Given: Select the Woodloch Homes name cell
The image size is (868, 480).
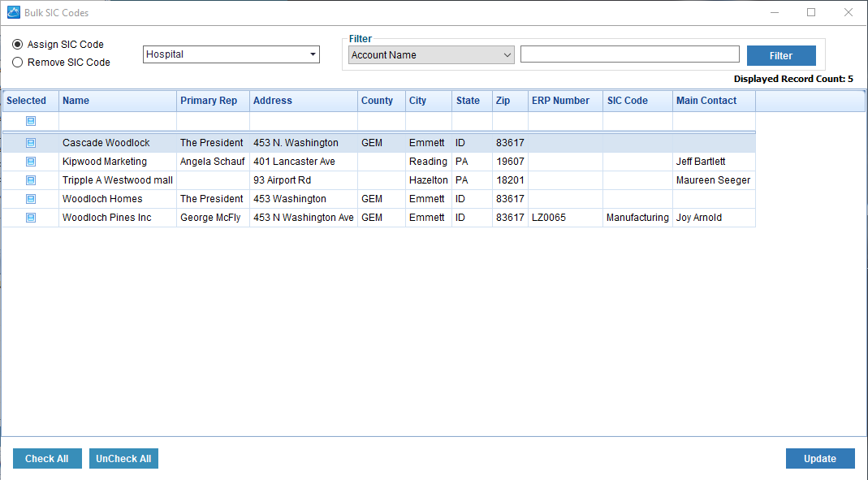Looking at the screenshot, I should [118, 199].
